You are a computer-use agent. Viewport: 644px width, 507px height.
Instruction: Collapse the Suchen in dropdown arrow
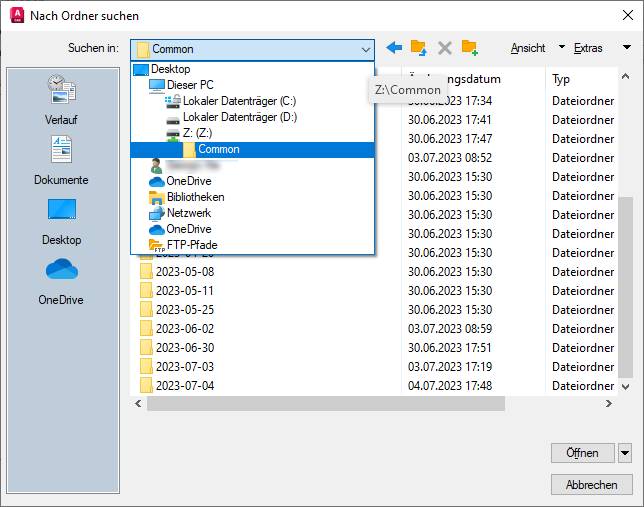[366, 49]
